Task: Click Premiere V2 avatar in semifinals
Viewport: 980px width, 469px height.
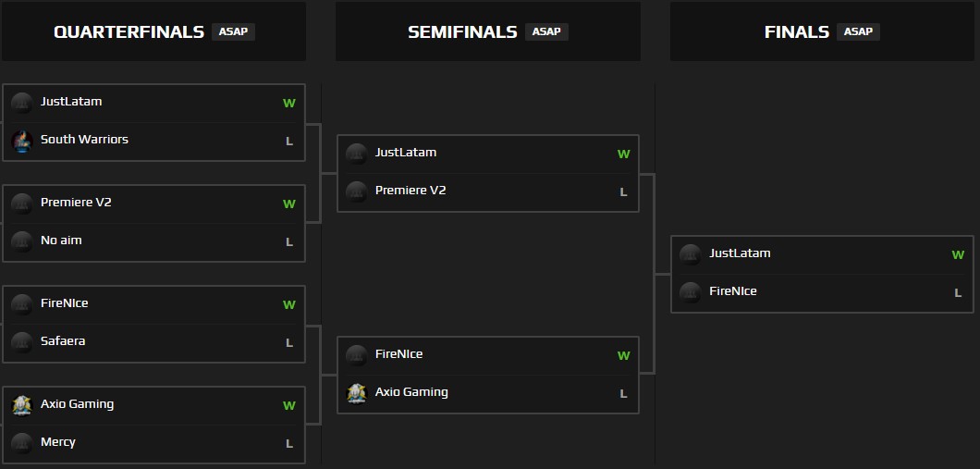Action: [357, 191]
